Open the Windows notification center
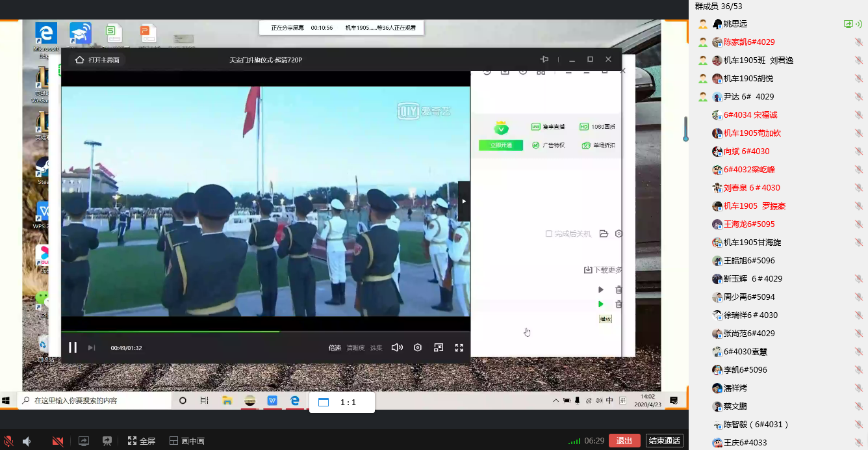Screen dimensions: 868x450 674,401
